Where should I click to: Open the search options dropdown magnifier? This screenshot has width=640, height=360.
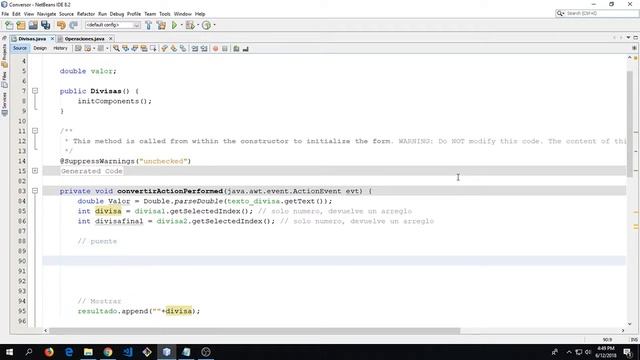click(560, 13)
